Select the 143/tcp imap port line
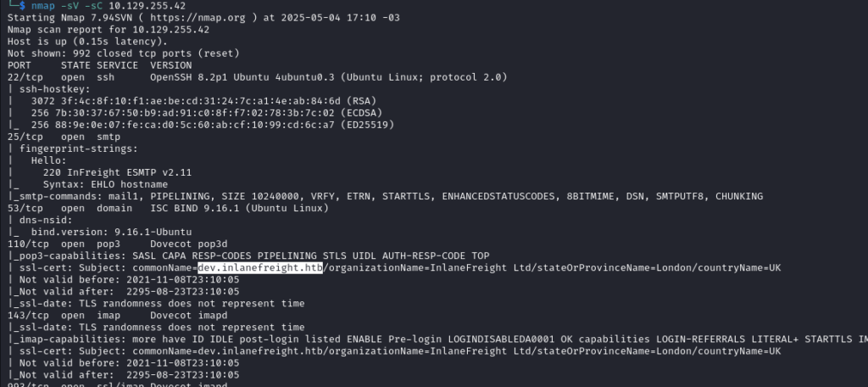This screenshot has width=868, height=387. point(117,316)
